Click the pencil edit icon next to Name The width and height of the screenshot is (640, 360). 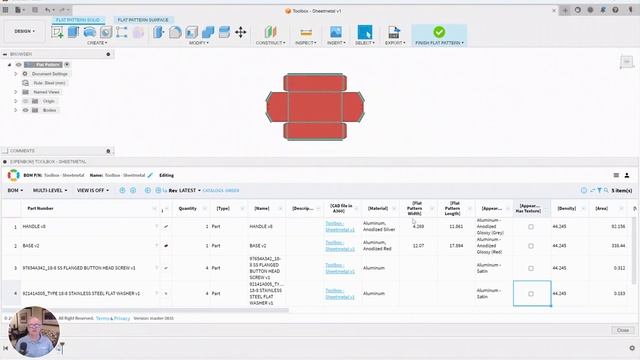tap(150, 175)
